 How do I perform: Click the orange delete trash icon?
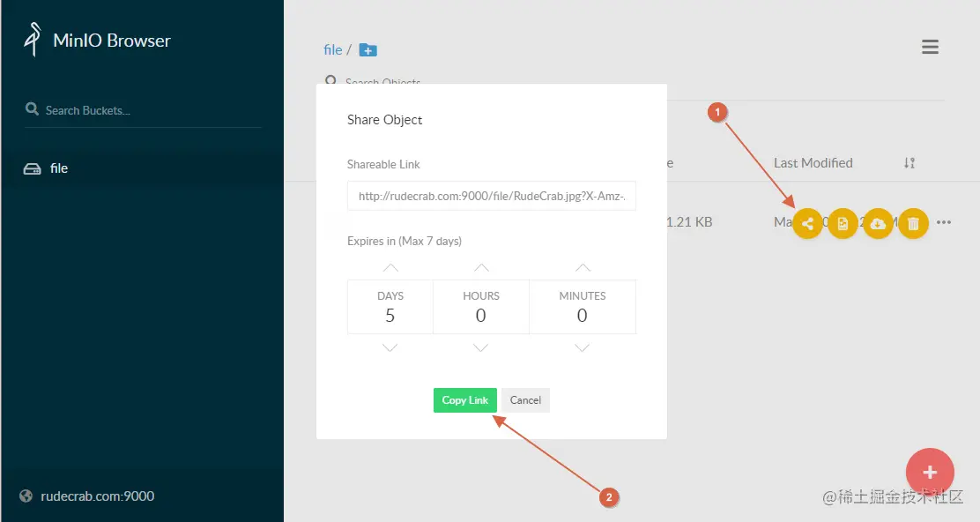pyautogui.click(x=913, y=223)
